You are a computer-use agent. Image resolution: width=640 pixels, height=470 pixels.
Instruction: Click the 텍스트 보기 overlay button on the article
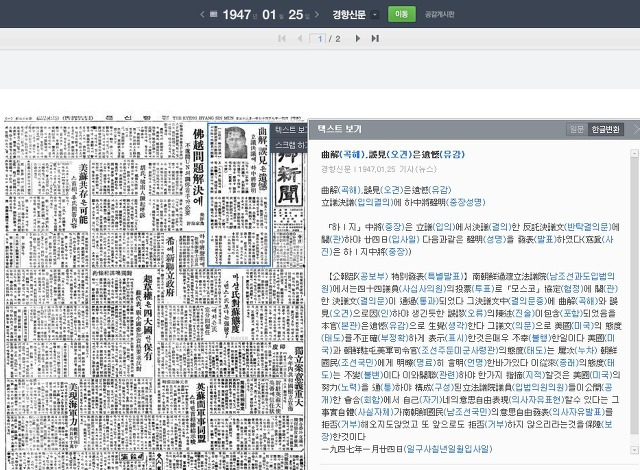coord(290,130)
